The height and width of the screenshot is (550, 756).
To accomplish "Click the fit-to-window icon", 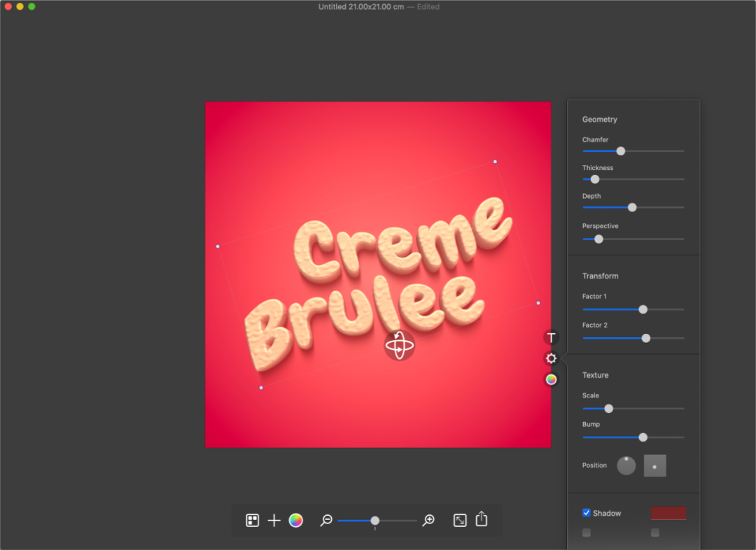I will pyautogui.click(x=460, y=520).
